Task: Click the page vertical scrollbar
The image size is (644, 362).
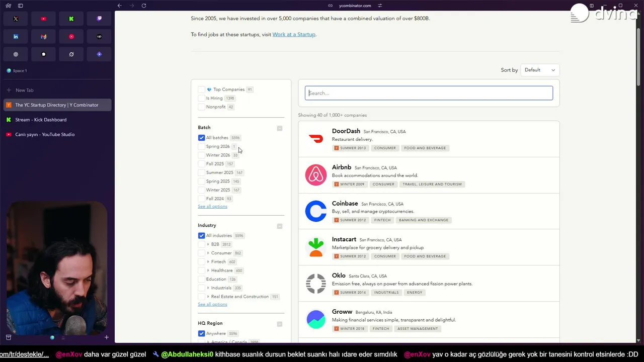Action: coord(639,57)
